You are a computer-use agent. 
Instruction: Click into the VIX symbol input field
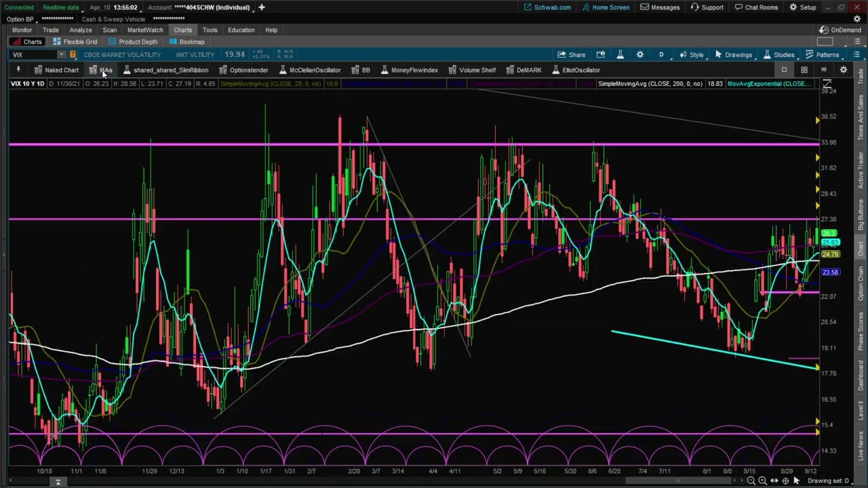[33, 55]
